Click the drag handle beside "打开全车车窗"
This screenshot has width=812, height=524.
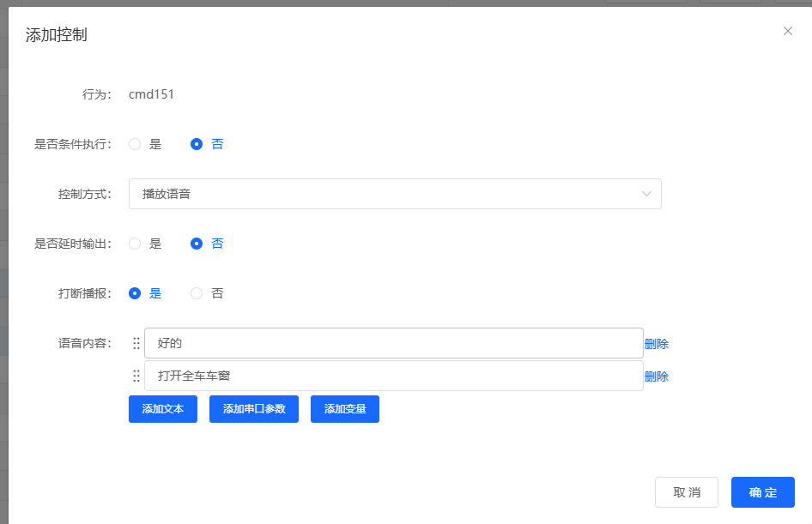point(136,376)
